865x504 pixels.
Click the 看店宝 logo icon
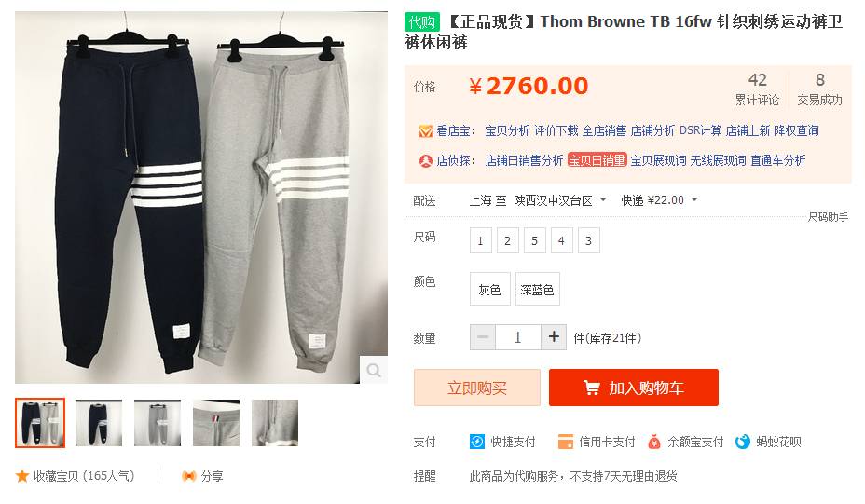425,131
